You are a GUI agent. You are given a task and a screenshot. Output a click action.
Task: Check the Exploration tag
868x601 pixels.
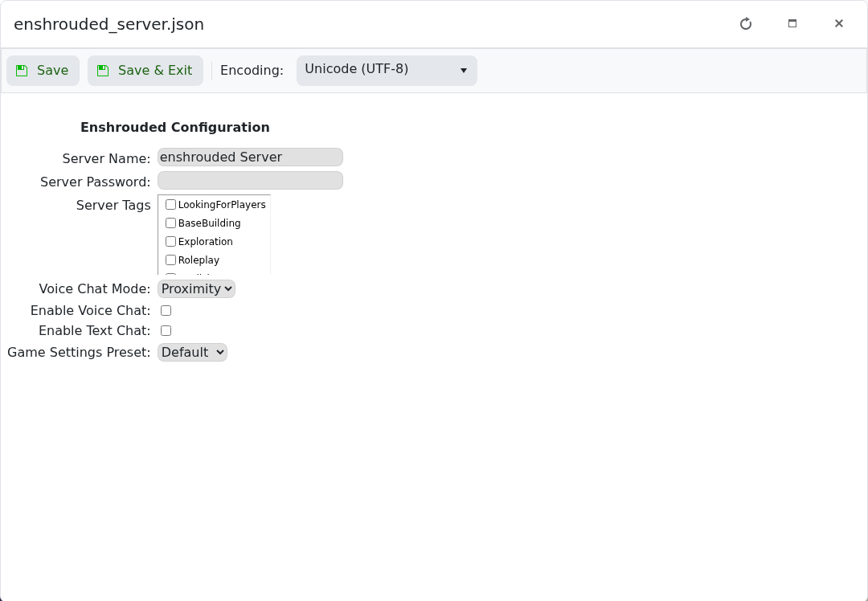pyautogui.click(x=170, y=241)
